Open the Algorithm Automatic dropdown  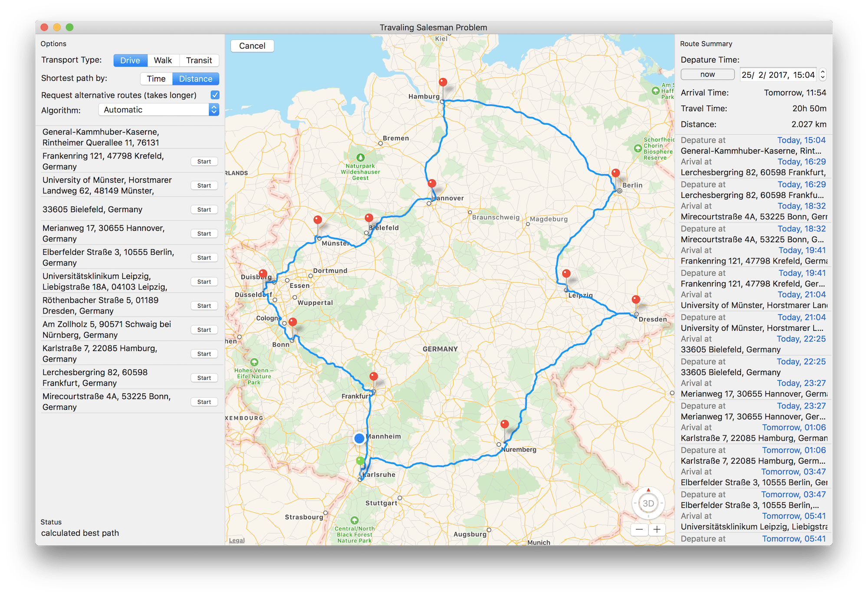[159, 110]
